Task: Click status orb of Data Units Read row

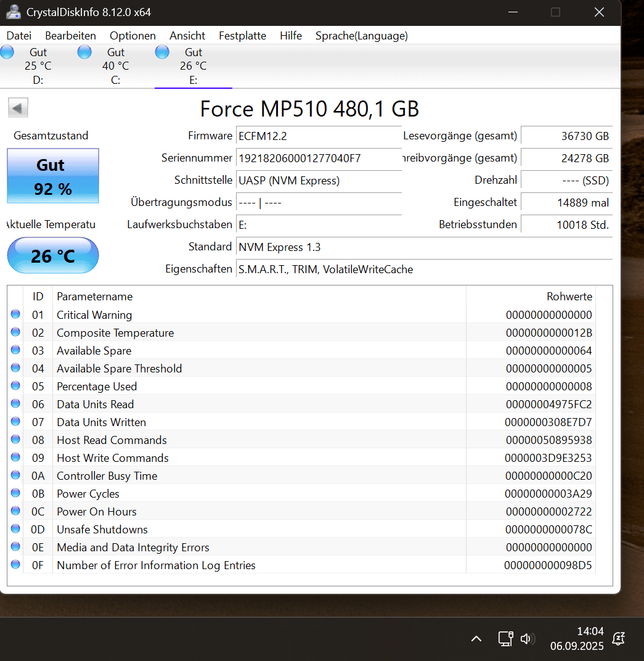Action: [x=15, y=403]
